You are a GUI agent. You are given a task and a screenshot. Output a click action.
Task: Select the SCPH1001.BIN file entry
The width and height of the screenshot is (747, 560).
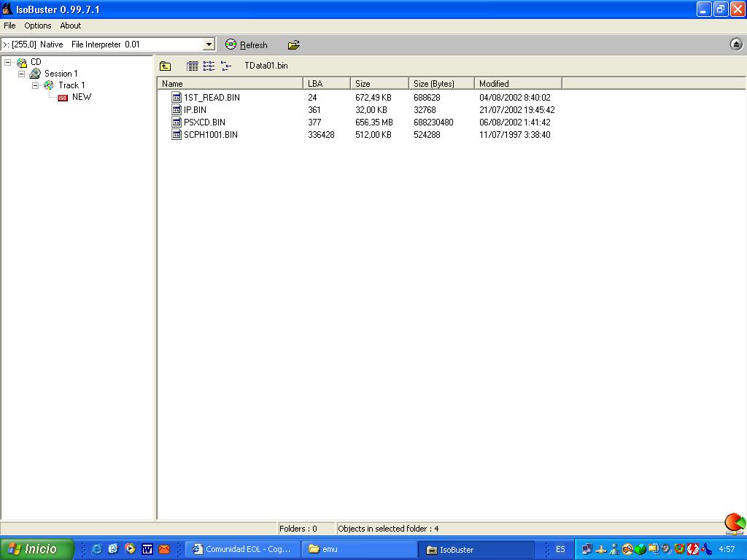point(210,135)
